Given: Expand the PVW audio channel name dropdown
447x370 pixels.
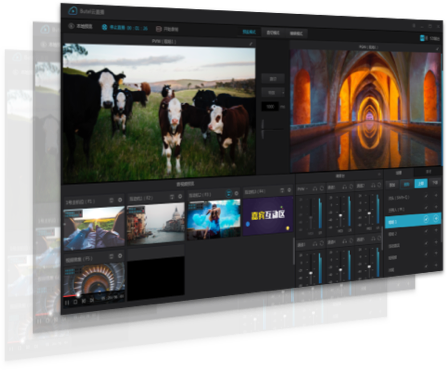Looking at the screenshot, I should (302, 189).
